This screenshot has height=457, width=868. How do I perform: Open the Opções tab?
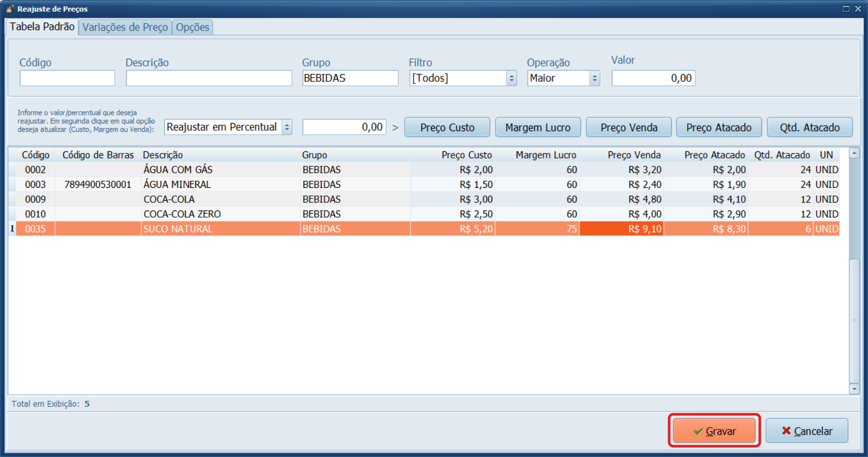(192, 27)
